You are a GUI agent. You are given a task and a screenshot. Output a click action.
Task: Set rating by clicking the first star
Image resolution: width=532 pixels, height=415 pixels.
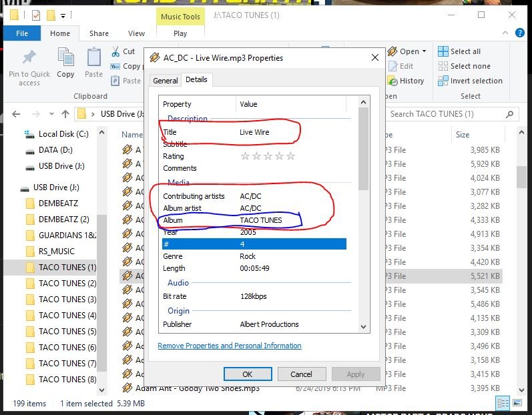(245, 156)
